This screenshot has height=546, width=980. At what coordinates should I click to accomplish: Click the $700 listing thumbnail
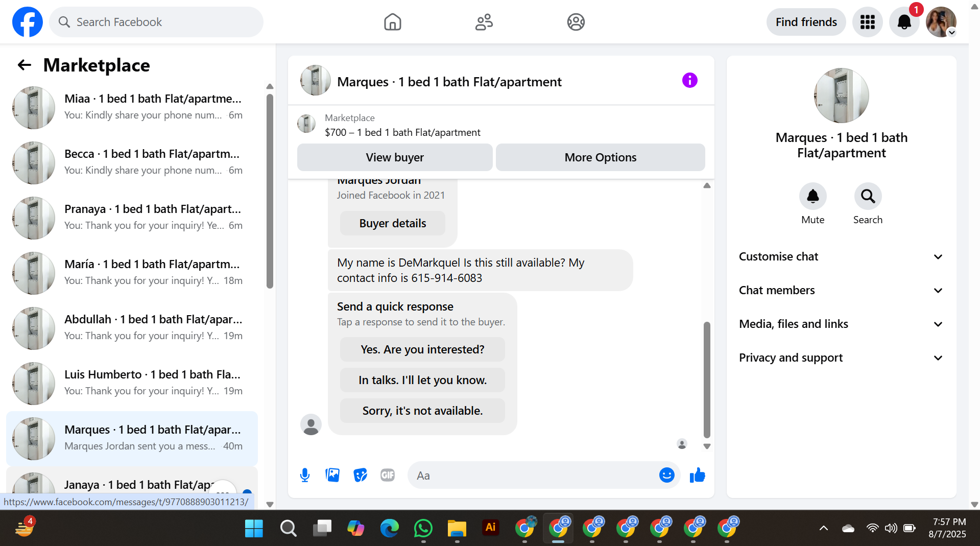pyautogui.click(x=306, y=124)
